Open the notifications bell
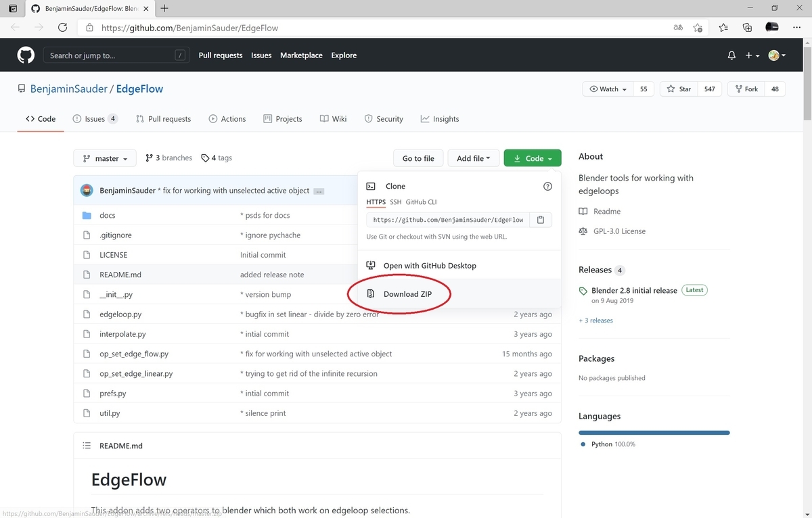This screenshot has height=518, width=812. (x=731, y=55)
